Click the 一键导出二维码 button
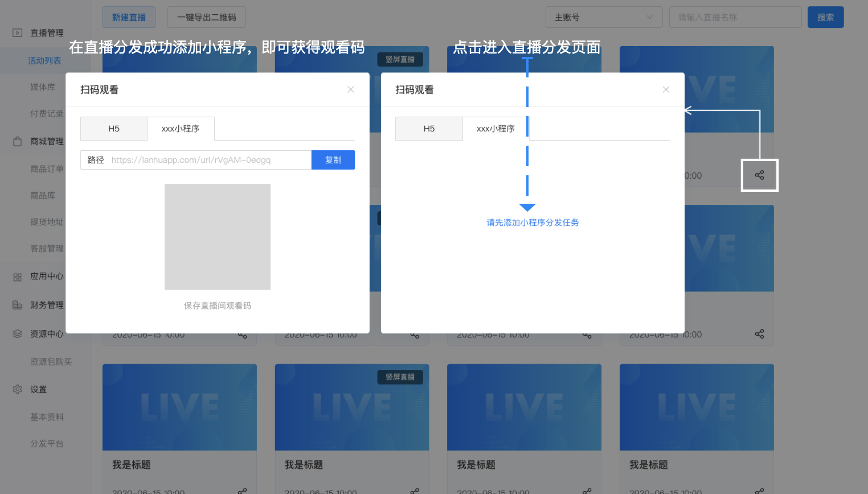868x494 pixels. [x=206, y=17]
